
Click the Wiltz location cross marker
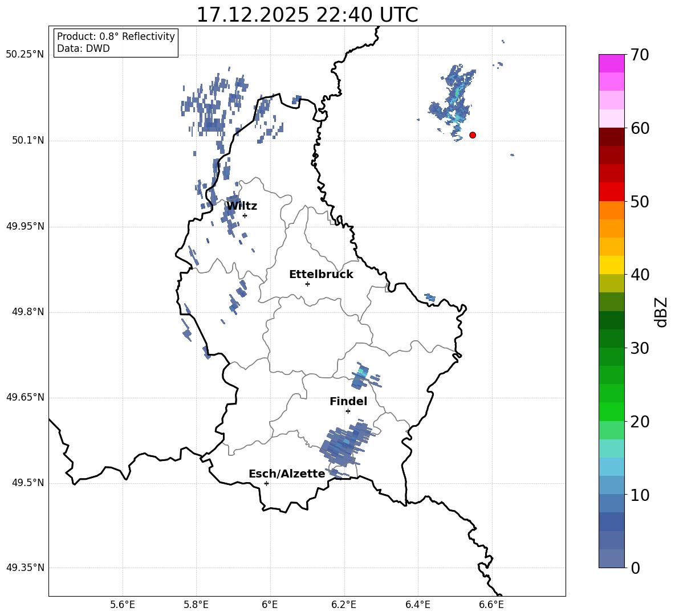[245, 215]
